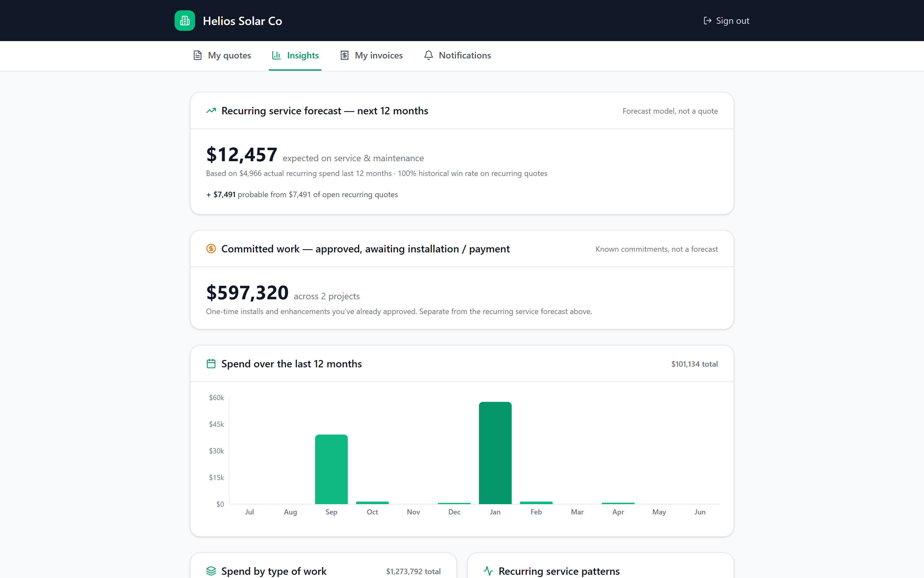Click the Helios Solar Co logo icon
Screen dimensions: 924x578
185,21
